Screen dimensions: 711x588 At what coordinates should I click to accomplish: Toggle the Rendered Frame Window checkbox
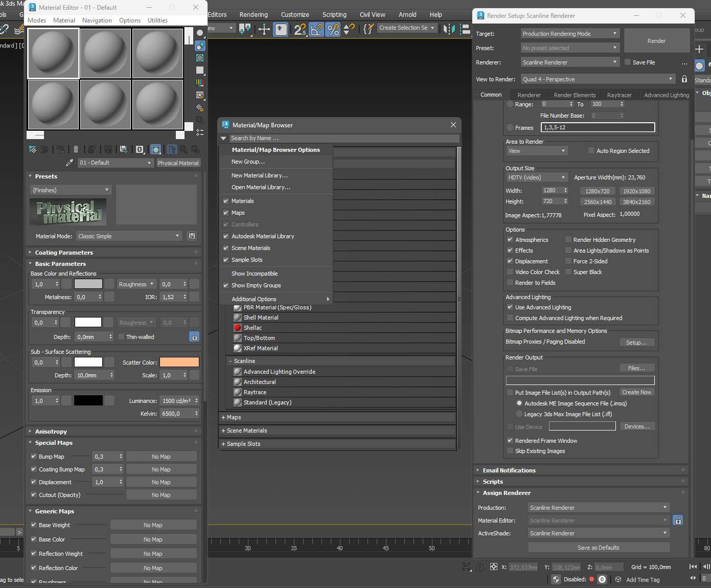point(510,441)
